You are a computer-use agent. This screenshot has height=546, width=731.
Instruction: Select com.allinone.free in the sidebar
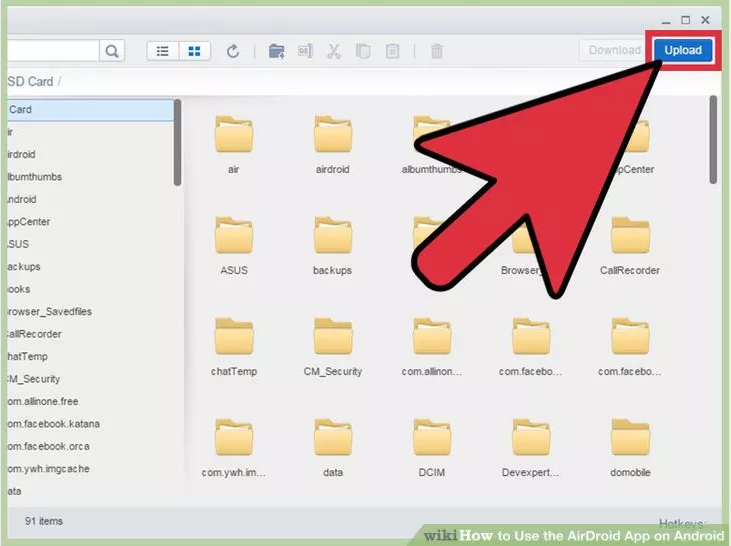pos(43,401)
